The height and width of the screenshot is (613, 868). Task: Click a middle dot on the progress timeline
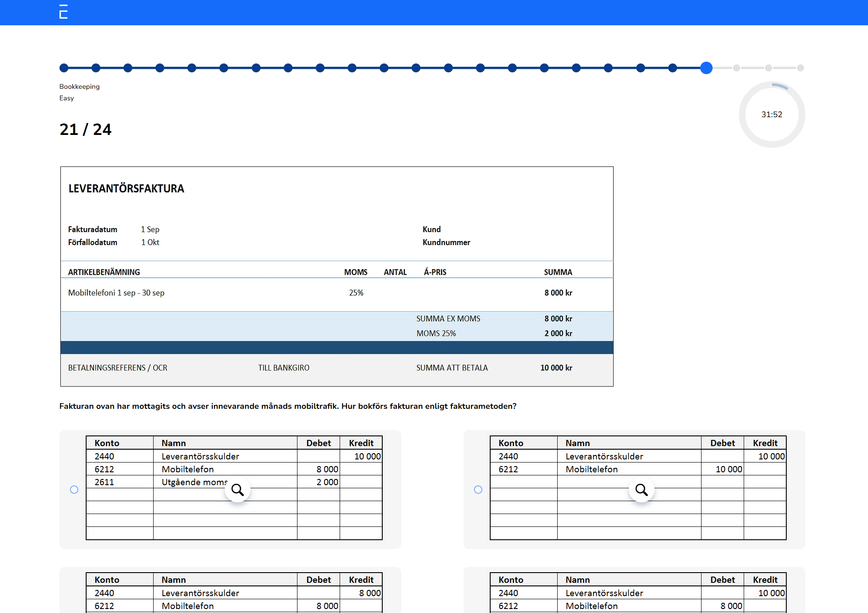click(416, 68)
